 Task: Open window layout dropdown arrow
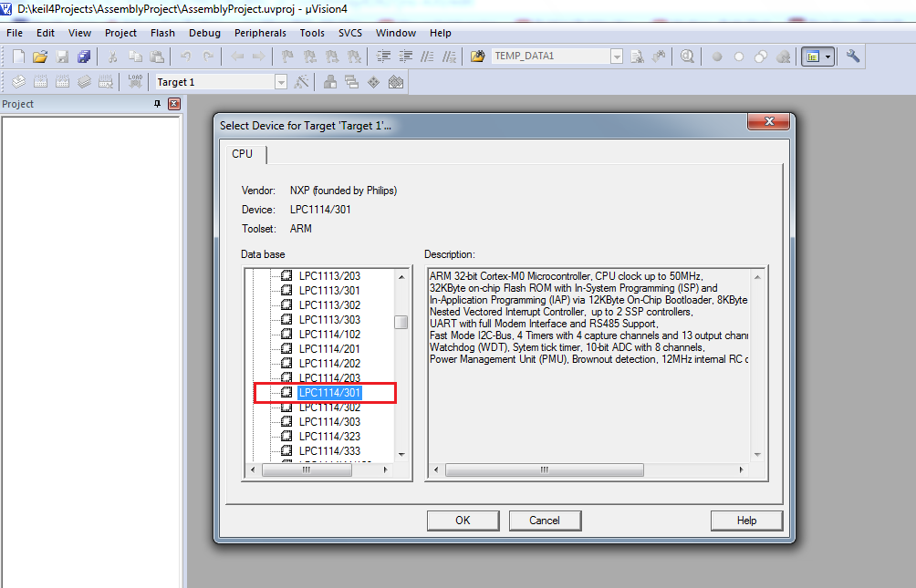pos(828,57)
